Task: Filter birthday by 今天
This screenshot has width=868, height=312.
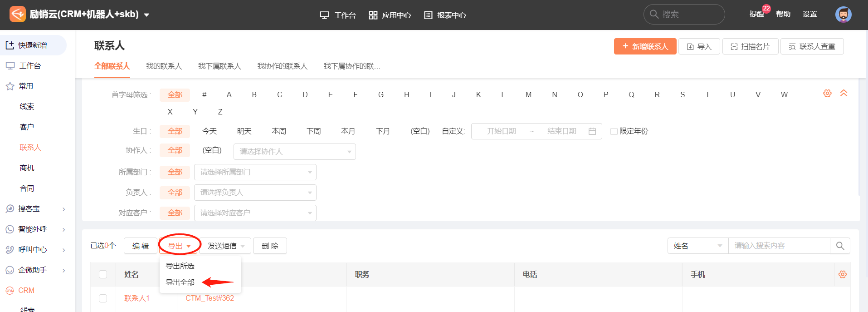Action: (x=210, y=131)
